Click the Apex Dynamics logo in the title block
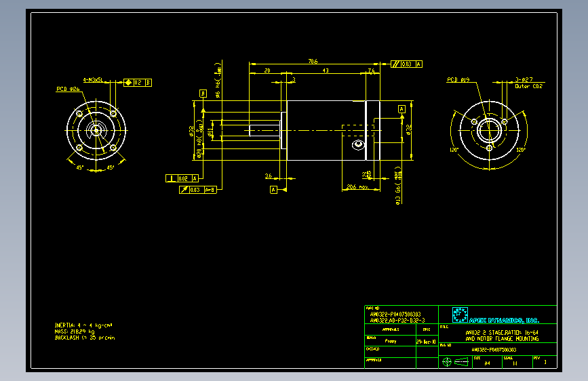The image size is (588, 381). [x=460, y=315]
